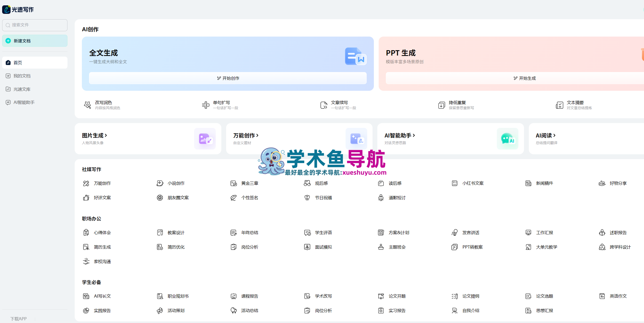Image resolution: width=644 pixels, height=323 pixels.
Task: Open the 万能创作 card thumbnail icon
Action: [356, 139]
